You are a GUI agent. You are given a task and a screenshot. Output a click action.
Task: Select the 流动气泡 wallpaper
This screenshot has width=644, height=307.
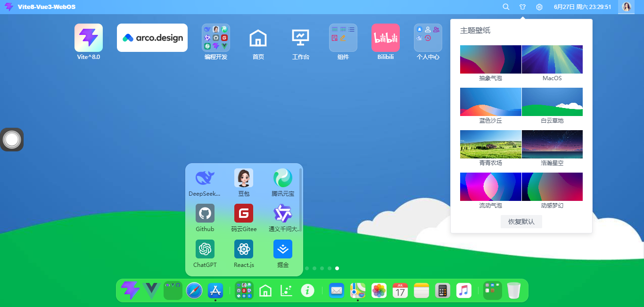pos(491,187)
